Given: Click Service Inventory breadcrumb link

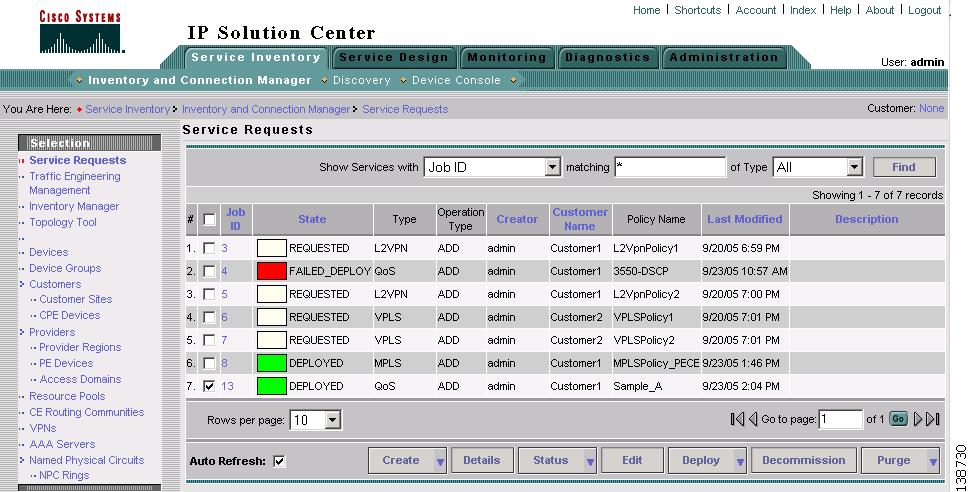Looking at the screenshot, I should tap(128, 109).
